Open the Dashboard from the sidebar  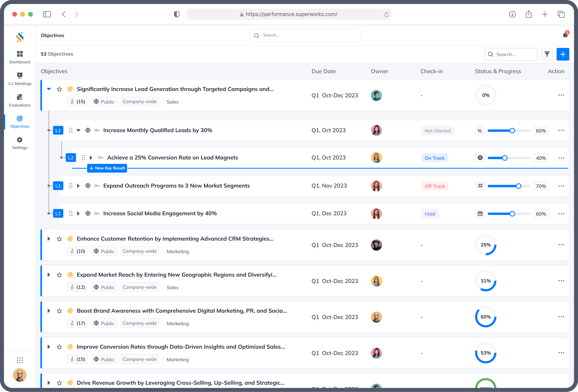tap(19, 57)
